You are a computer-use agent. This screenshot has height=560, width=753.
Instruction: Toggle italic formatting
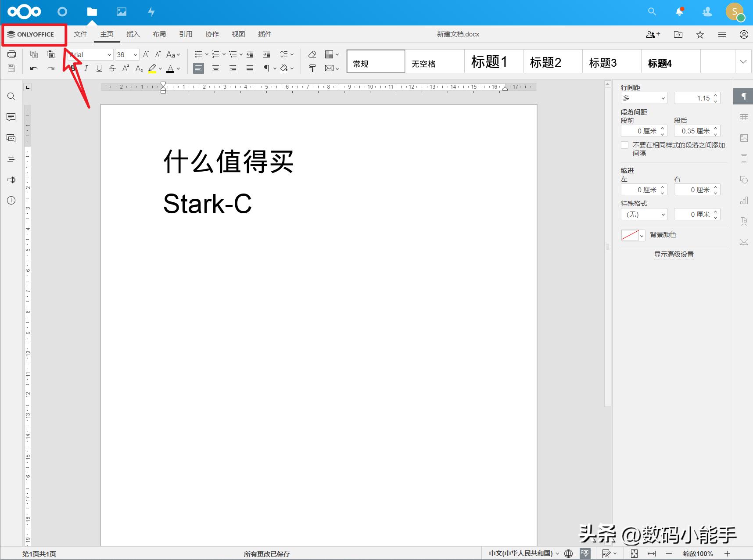(x=86, y=68)
